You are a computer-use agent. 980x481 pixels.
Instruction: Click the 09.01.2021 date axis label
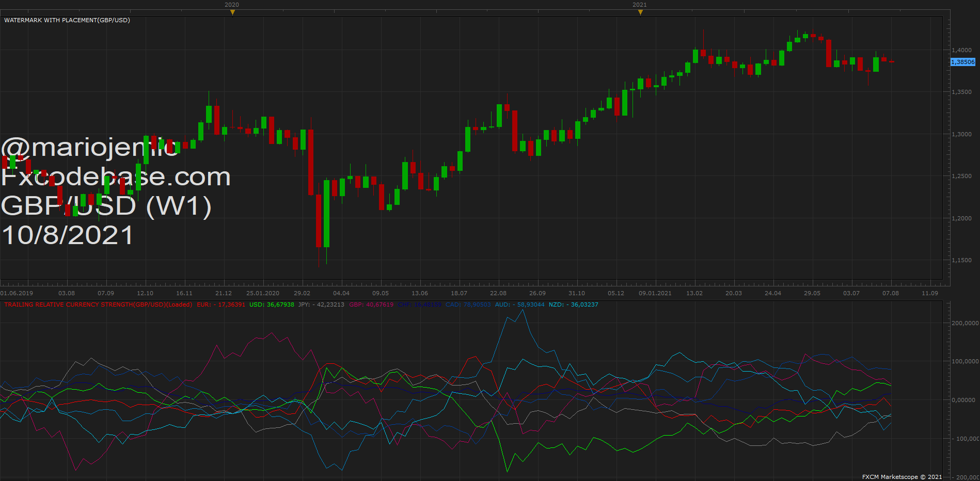(x=655, y=293)
